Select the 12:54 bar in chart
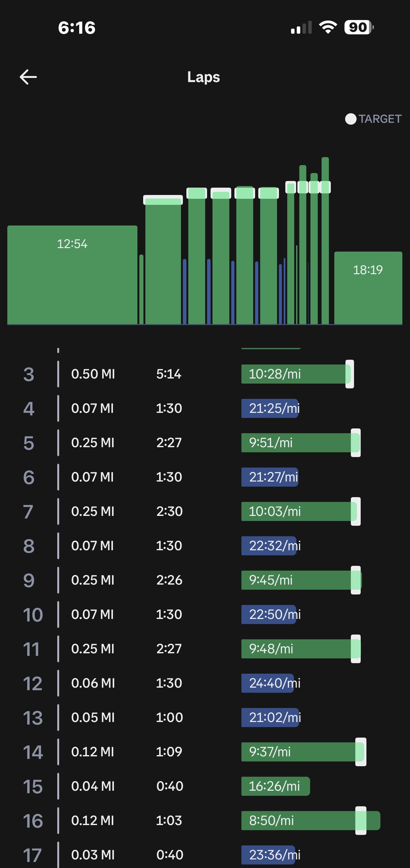 [x=72, y=274]
